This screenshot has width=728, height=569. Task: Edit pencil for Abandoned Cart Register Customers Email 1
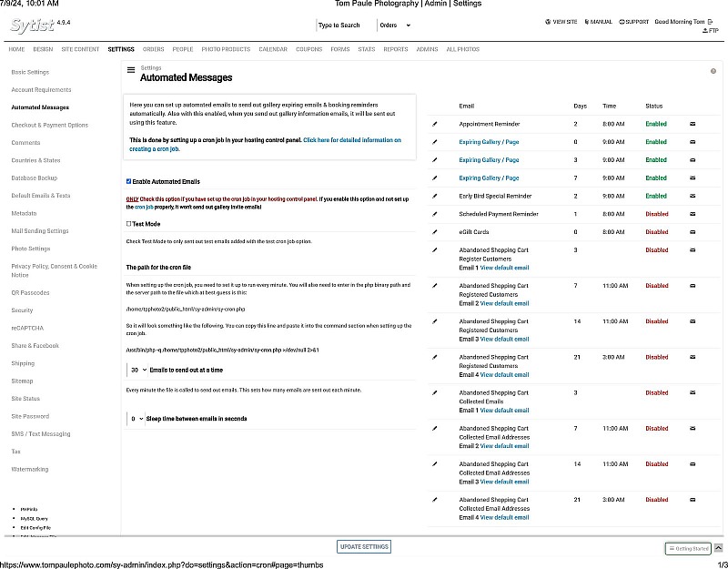click(x=435, y=249)
